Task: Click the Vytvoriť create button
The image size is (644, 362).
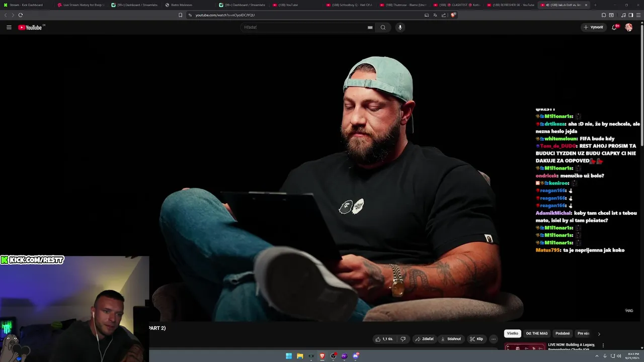Action: click(x=594, y=27)
